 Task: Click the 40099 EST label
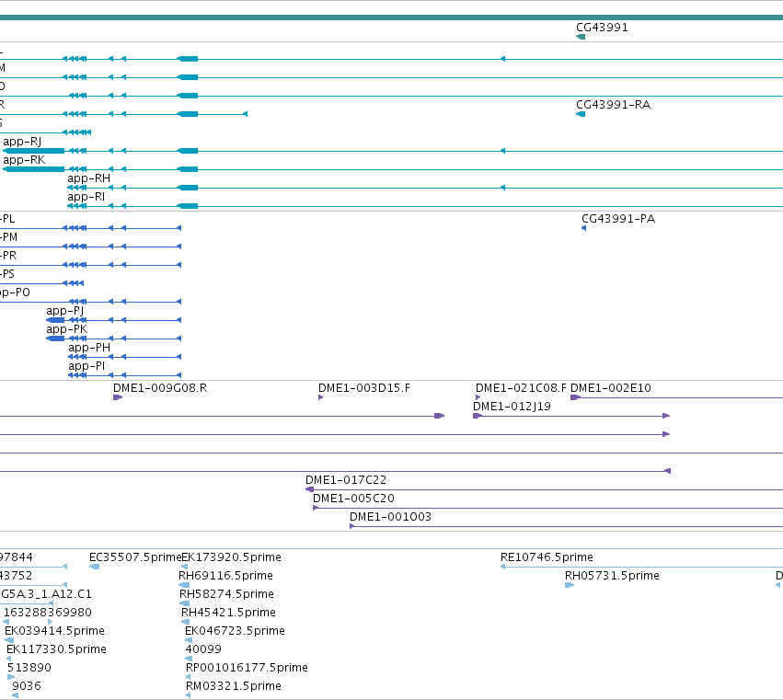(x=203, y=649)
